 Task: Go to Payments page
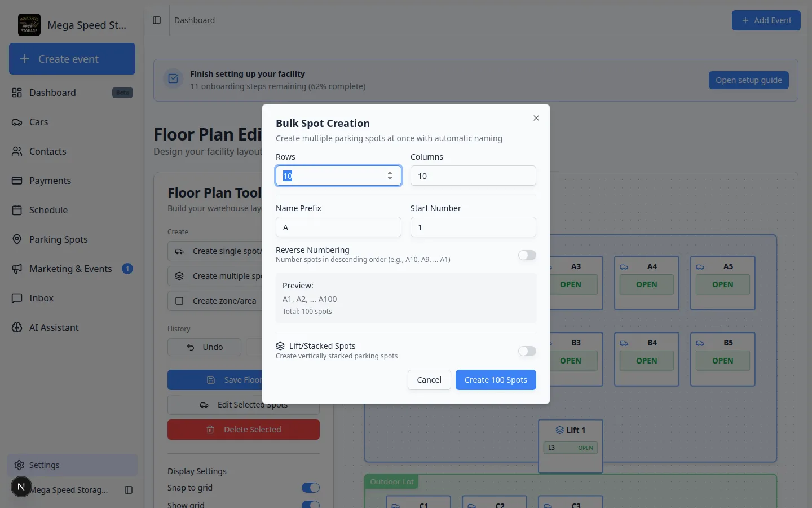click(72, 181)
